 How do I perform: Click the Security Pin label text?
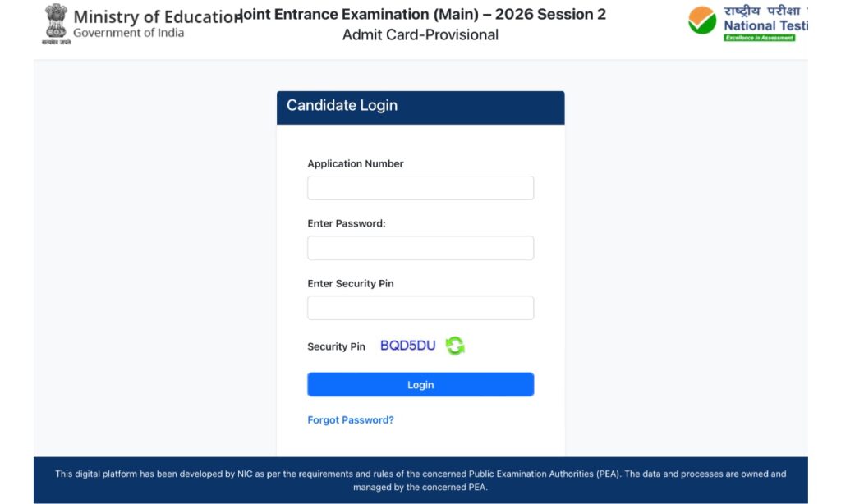336,346
